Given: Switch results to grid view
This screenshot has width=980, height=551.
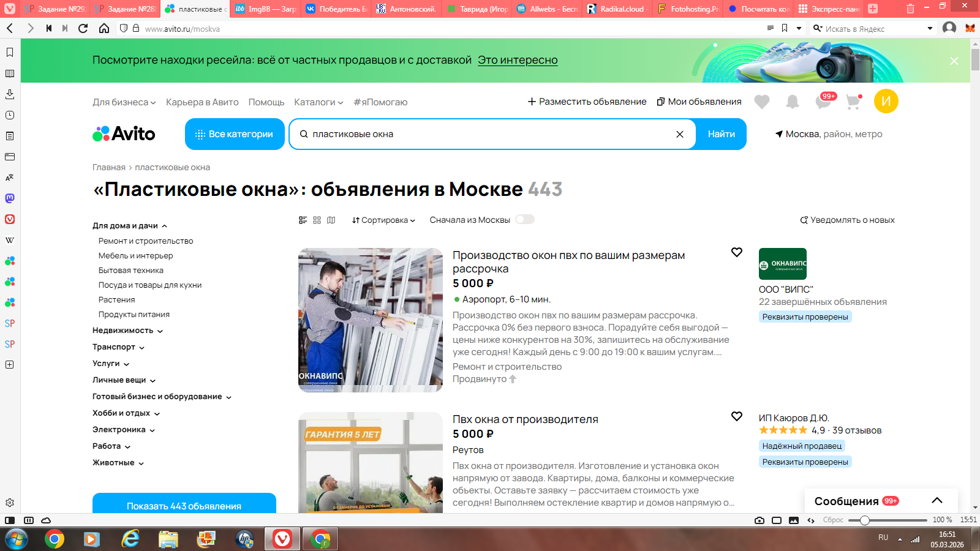Looking at the screenshot, I should click(x=317, y=220).
